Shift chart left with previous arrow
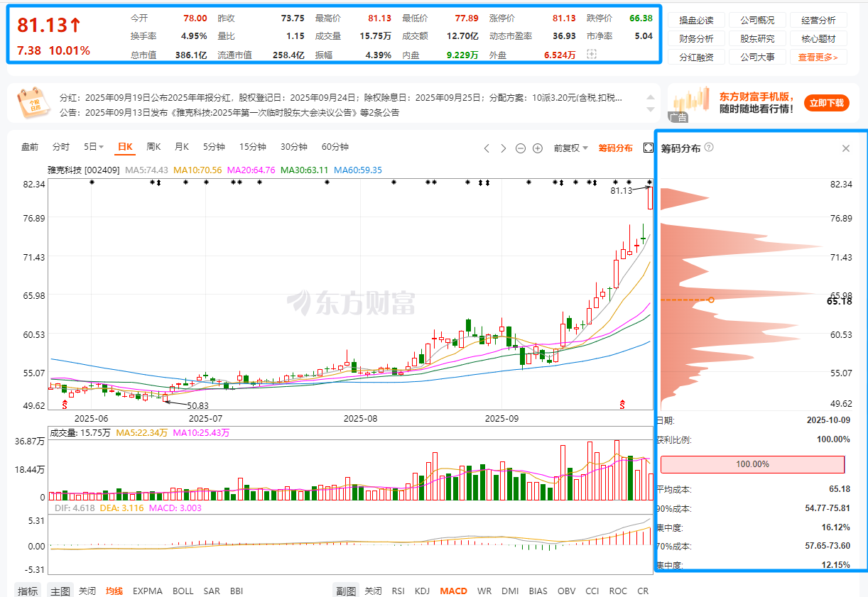The height and width of the screenshot is (597, 868). [x=487, y=148]
